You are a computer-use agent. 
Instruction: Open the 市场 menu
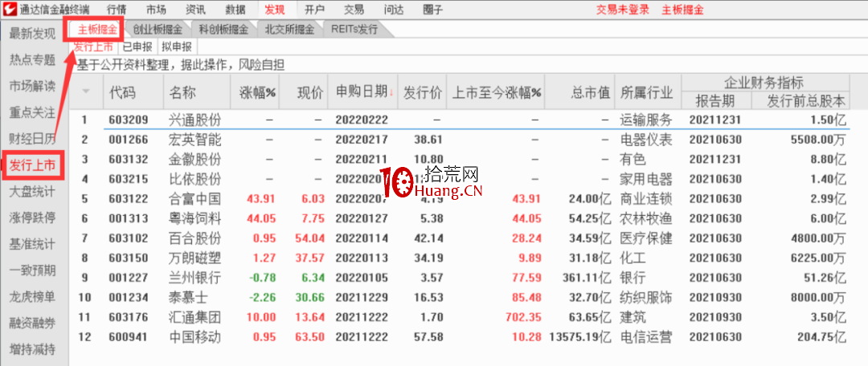156,9
